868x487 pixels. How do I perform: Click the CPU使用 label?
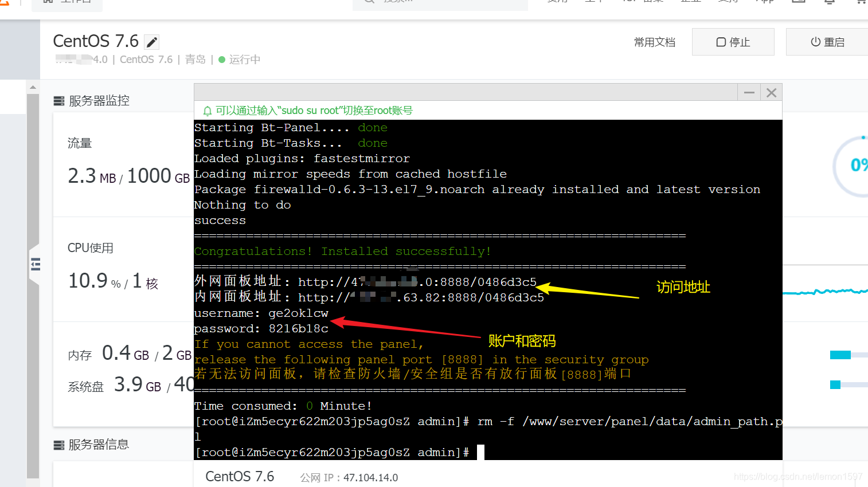tap(91, 248)
